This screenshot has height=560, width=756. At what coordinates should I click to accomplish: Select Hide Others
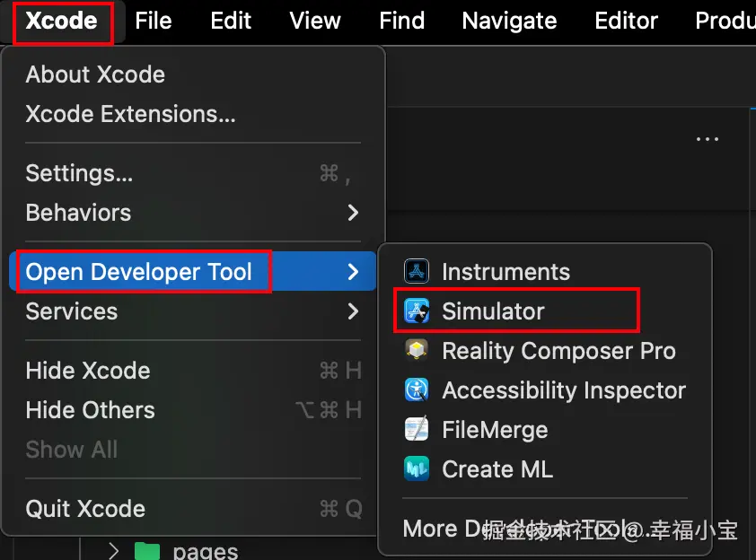90,410
